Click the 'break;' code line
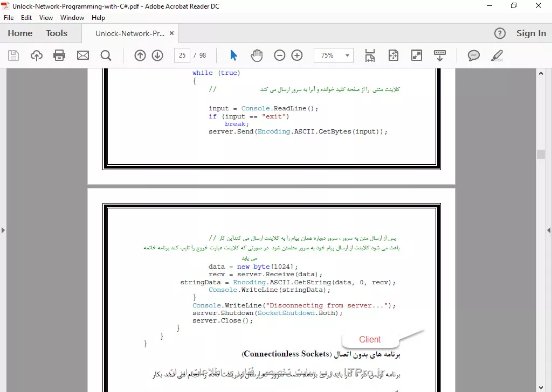This screenshot has height=392, width=552. pos(237,124)
